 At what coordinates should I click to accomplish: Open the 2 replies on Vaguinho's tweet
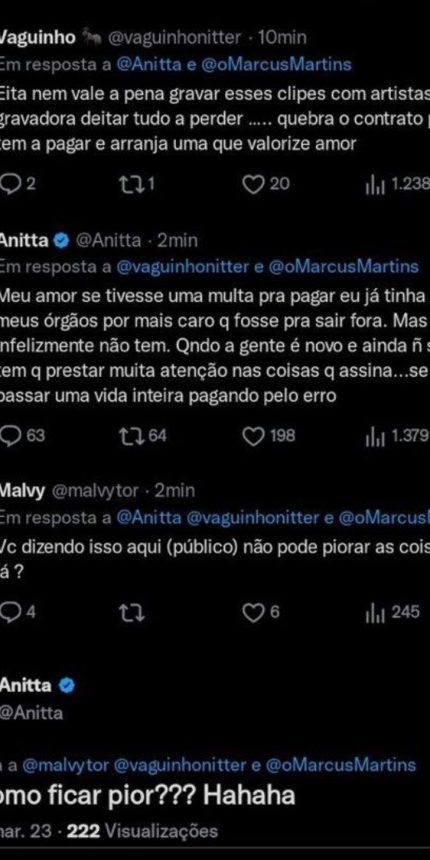tap(9, 184)
